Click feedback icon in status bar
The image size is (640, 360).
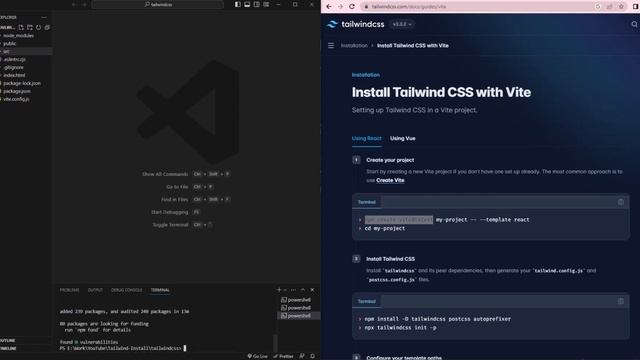click(302, 356)
